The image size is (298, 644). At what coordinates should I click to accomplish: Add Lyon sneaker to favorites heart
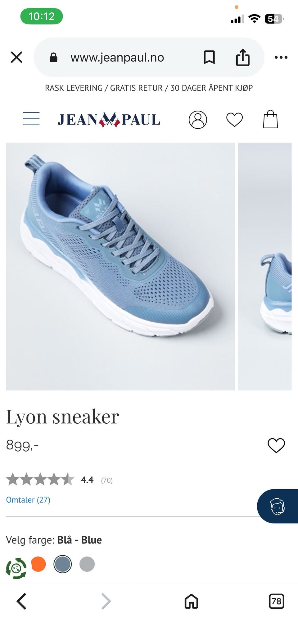pyautogui.click(x=276, y=446)
